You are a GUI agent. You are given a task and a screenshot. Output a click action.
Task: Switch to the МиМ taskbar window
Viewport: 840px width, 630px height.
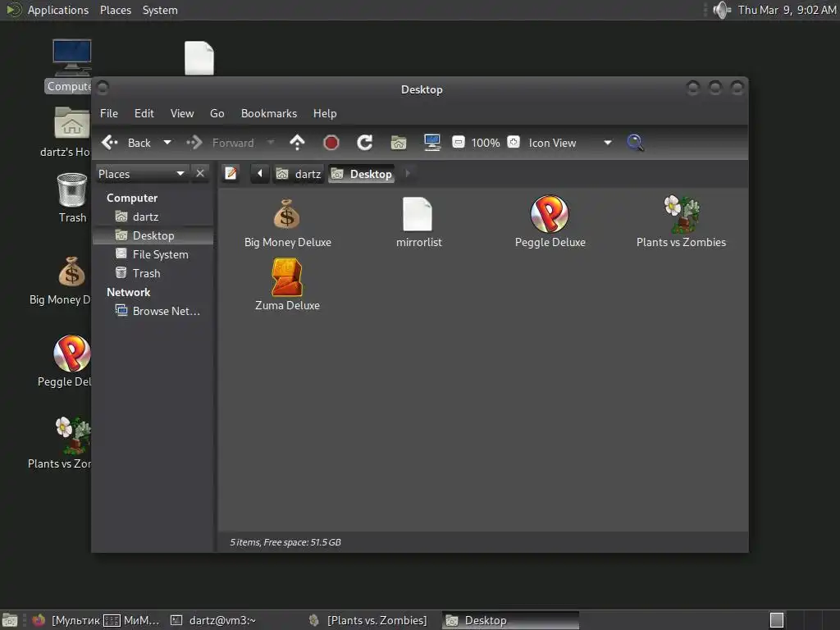pyautogui.click(x=132, y=620)
